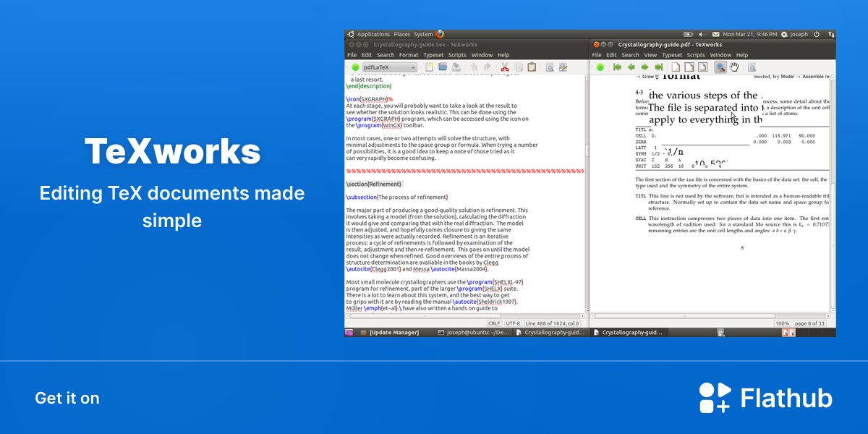868x434 pixels.
Task: Open the Applications menu in top panel
Action: (x=373, y=34)
